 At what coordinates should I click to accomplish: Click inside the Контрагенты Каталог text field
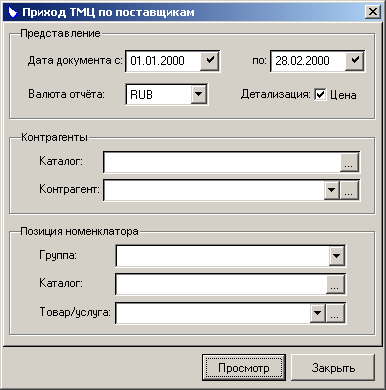222,162
